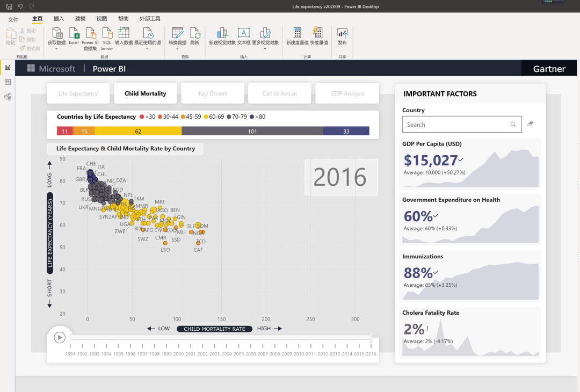Switch to Data view in sidebar
Image resolution: width=580 pixels, height=392 pixels.
pyautogui.click(x=8, y=82)
